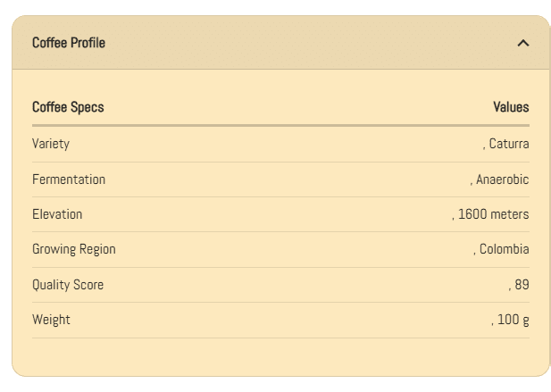Click the Coffee Profile title text
The image size is (551, 392).
69,43
